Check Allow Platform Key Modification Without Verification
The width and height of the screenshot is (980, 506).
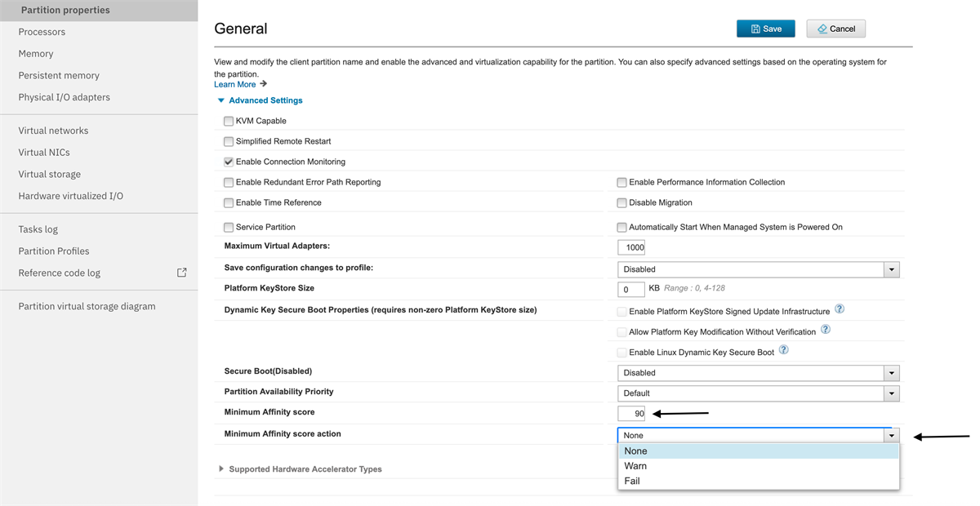pos(622,332)
